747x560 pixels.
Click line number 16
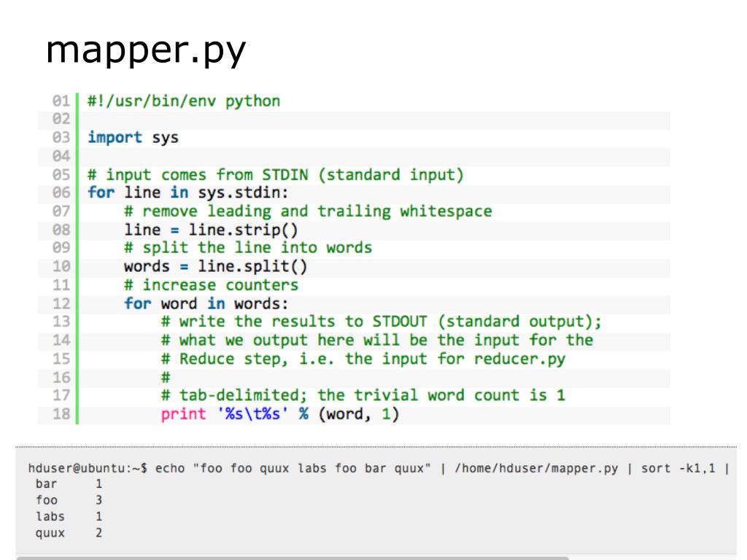click(61, 378)
